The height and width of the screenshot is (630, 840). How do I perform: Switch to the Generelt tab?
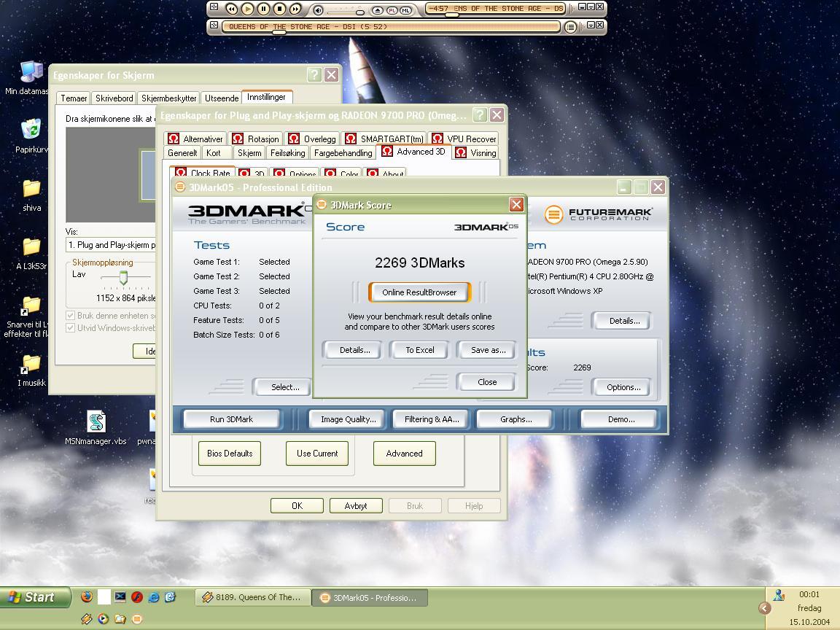point(182,153)
